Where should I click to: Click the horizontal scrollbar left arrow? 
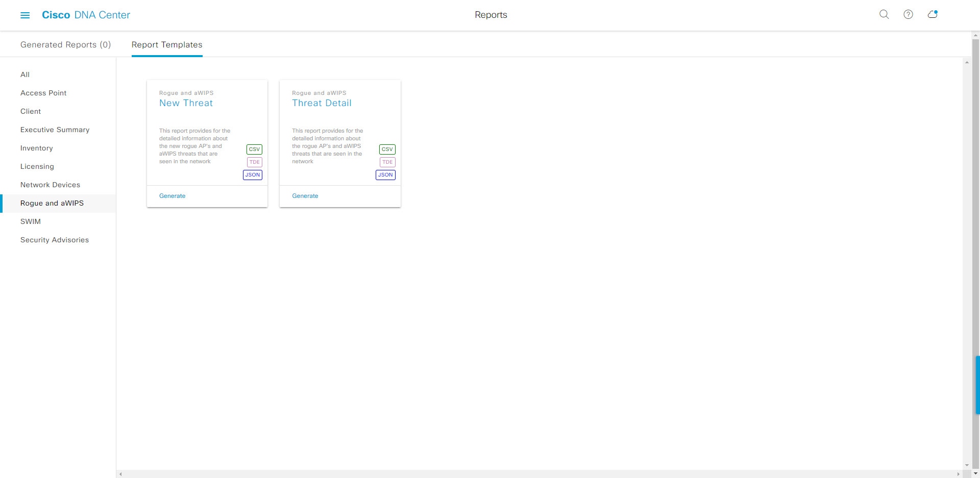click(120, 474)
